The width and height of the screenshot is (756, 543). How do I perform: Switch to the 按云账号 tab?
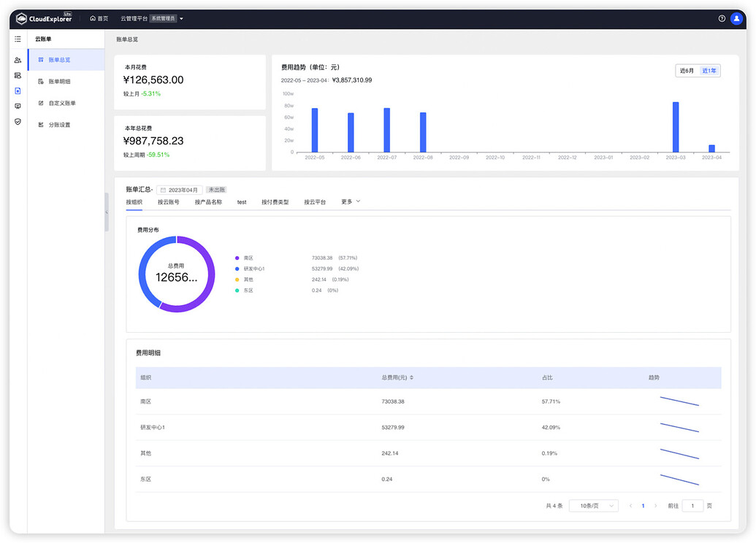tap(168, 201)
